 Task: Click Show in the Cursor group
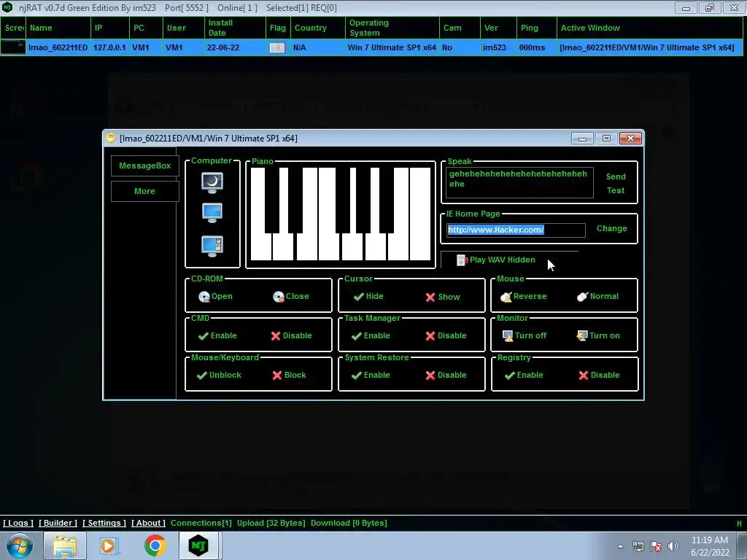[x=443, y=297]
